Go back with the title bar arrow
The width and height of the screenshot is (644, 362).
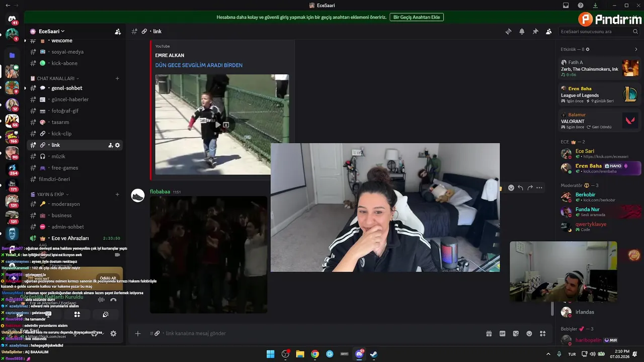(x=8, y=6)
